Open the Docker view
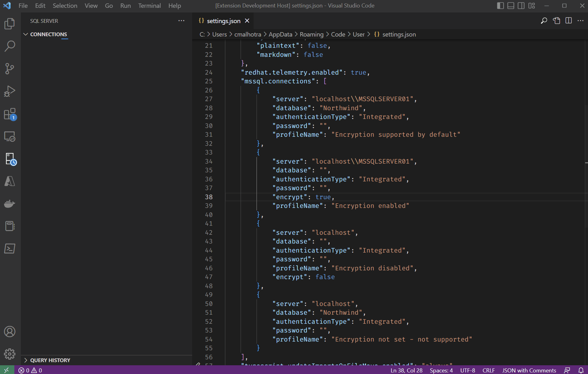This screenshot has height=374, width=588. (10, 204)
